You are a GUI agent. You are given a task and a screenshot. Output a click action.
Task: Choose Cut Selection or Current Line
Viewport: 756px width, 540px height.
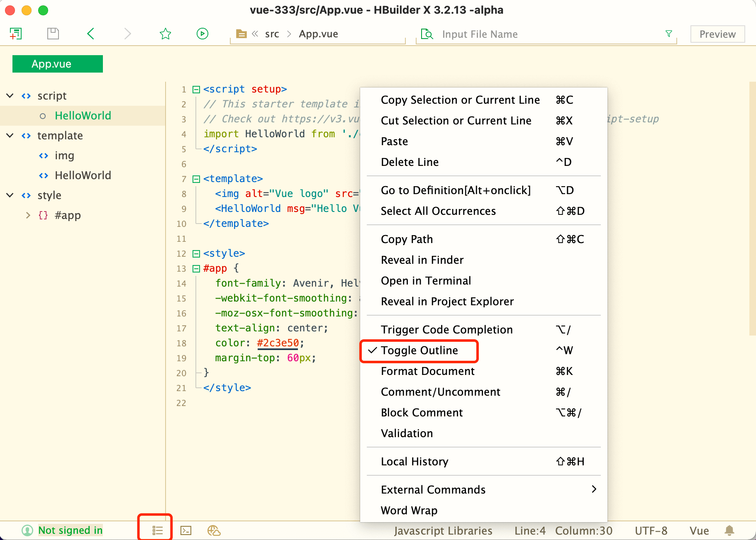[484, 121]
